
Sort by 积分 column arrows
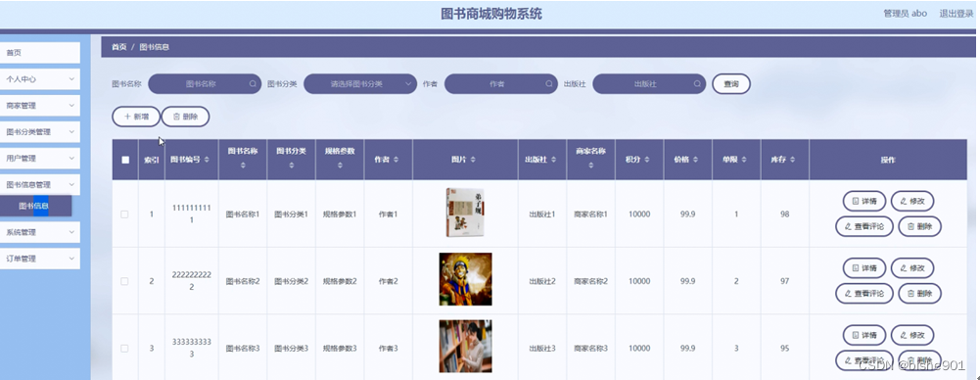click(x=647, y=160)
